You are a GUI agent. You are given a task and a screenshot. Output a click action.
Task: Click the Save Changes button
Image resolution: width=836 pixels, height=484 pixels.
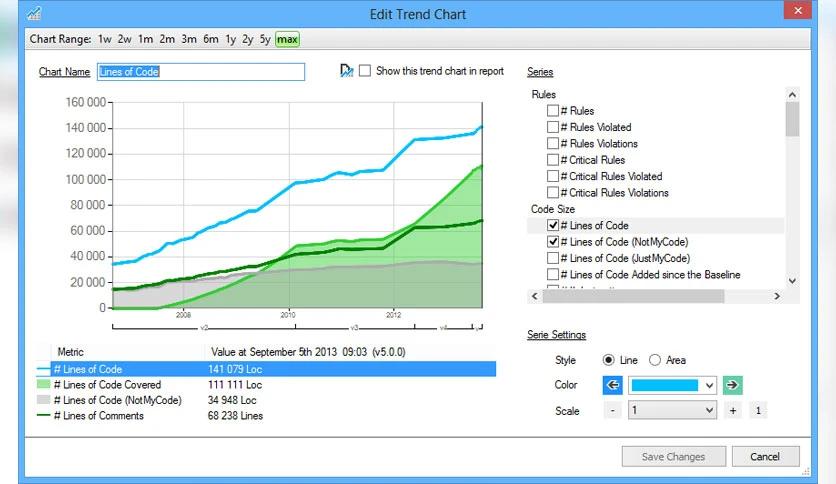[673, 457]
